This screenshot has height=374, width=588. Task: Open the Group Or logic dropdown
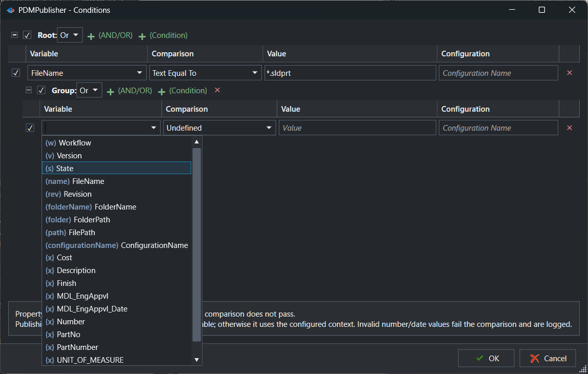[89, 90]
